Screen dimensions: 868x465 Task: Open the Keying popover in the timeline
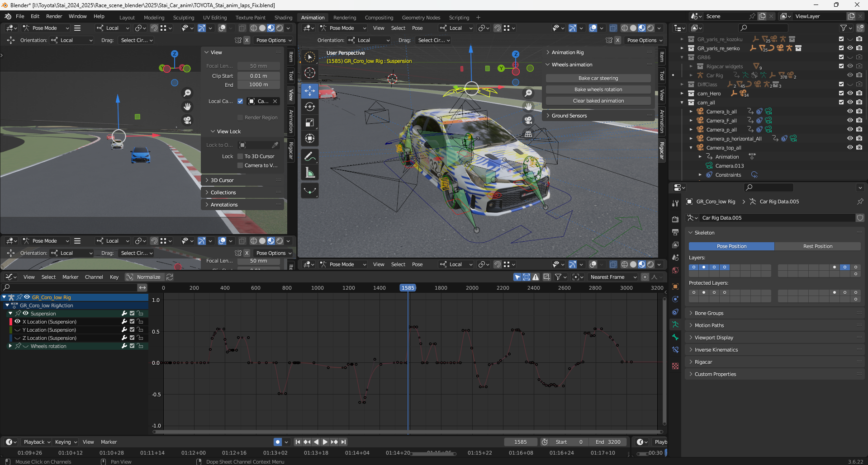pos(66,442)
